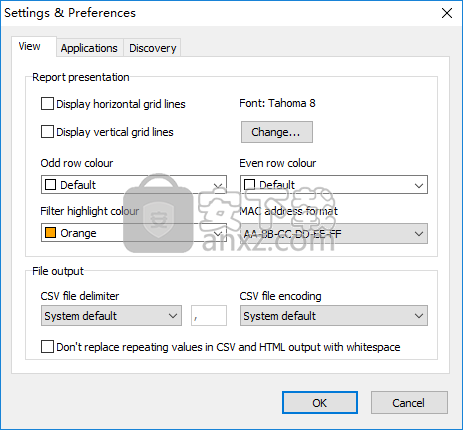Click the Even row Default colour swatch

coord(249,185)
